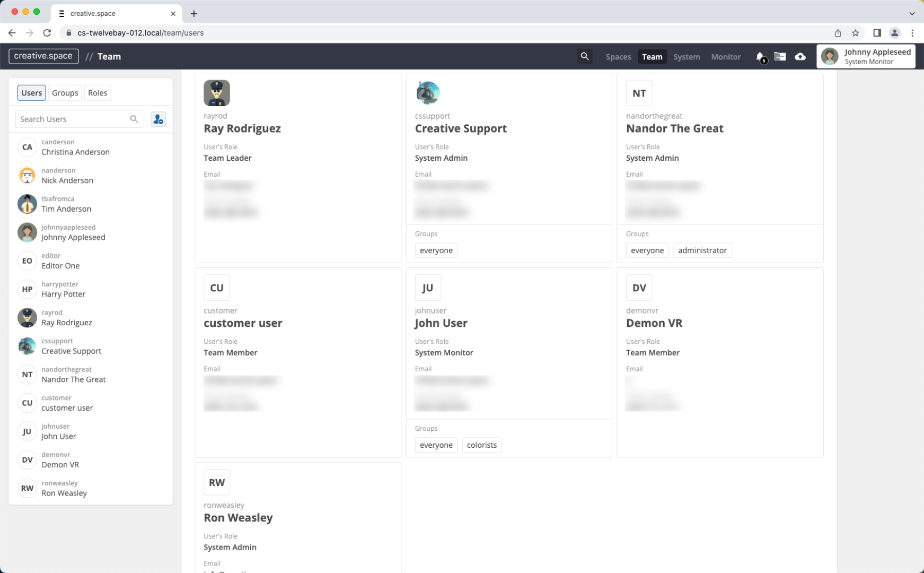The image size is (924, 573).
Task: Click the 'everyone' group tag on Nandor card
Action: tap(647, 250)
